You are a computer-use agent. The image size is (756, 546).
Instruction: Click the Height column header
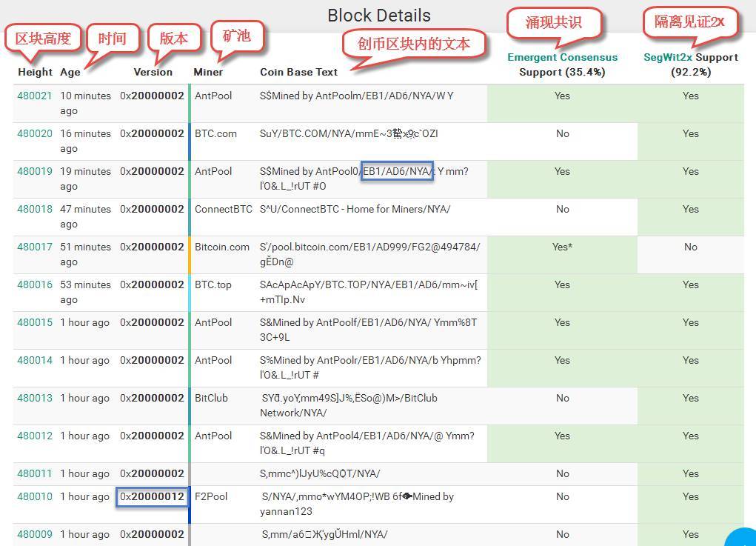(x=35, y=72)
